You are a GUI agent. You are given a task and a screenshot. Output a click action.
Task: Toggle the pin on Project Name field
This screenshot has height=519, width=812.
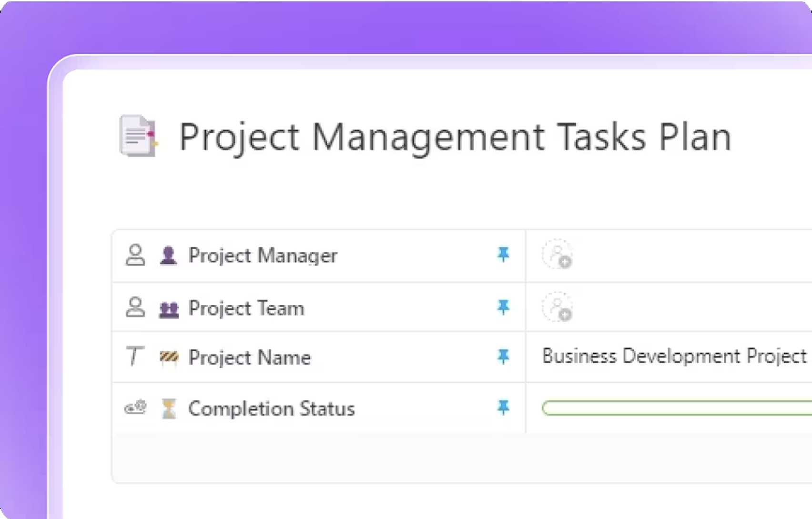point(503,356)
